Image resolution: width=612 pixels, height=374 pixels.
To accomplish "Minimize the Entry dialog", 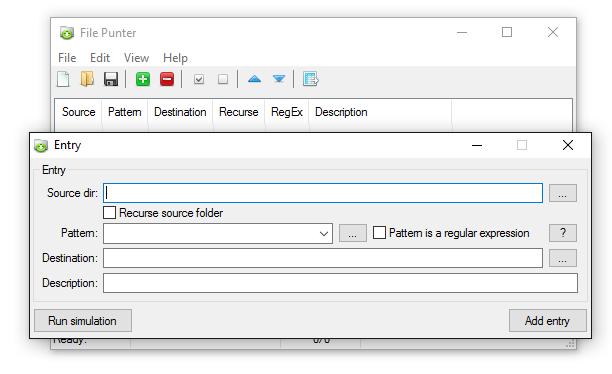I will pos(477,145).
